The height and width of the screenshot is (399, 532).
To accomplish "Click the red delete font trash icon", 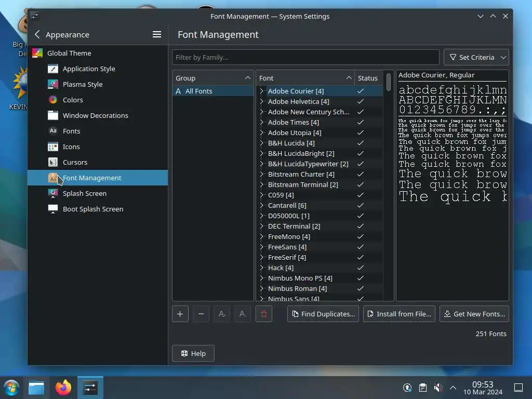I will (264, 314).
